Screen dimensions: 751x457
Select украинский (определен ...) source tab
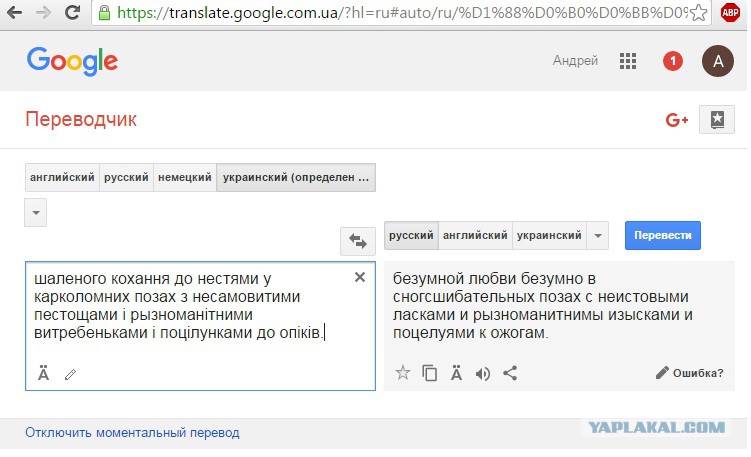(x=296, y=177)
